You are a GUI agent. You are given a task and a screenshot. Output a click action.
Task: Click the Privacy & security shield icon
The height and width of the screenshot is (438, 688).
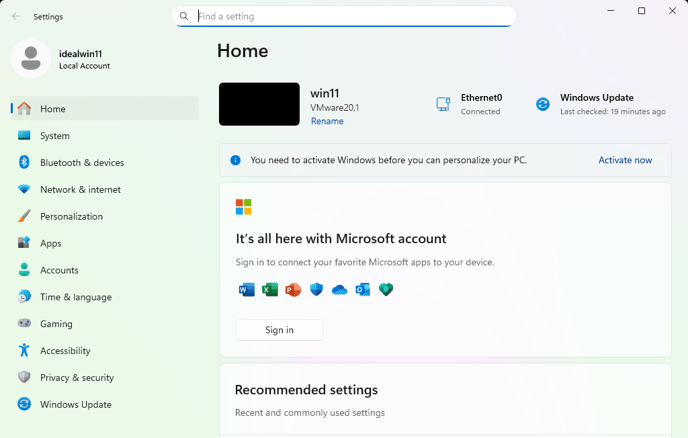pos(24,377)
